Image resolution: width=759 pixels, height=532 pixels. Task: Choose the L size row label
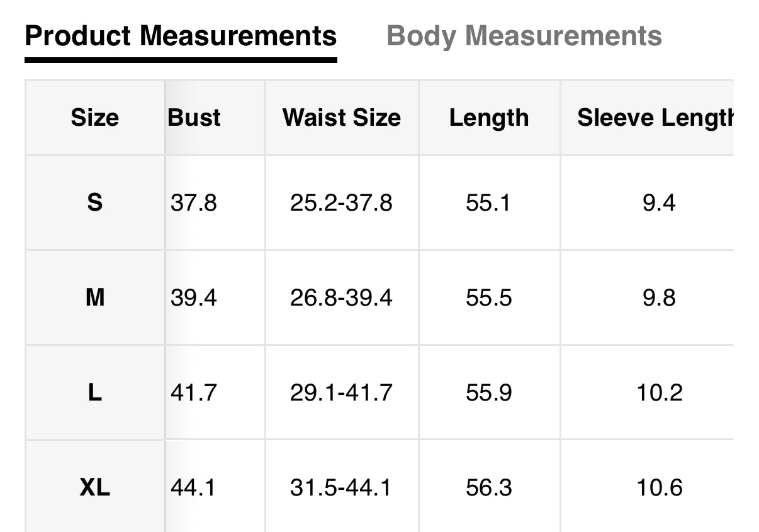tap(94, 392)
